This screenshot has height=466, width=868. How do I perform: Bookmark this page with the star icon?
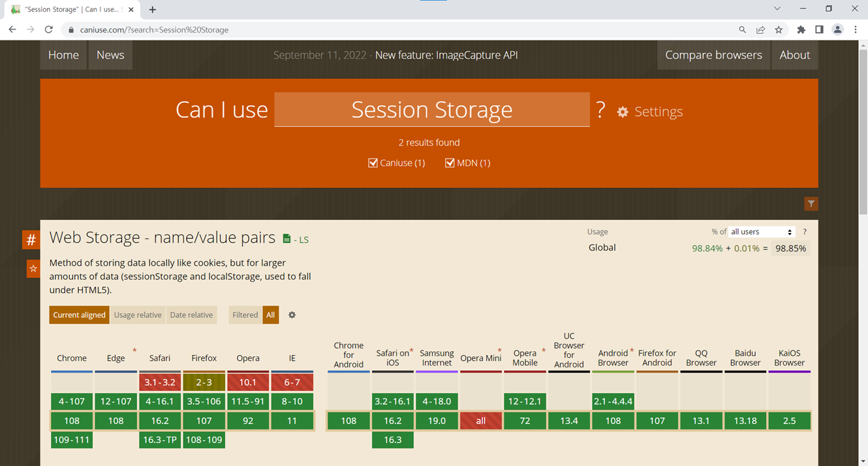point(779,29)
